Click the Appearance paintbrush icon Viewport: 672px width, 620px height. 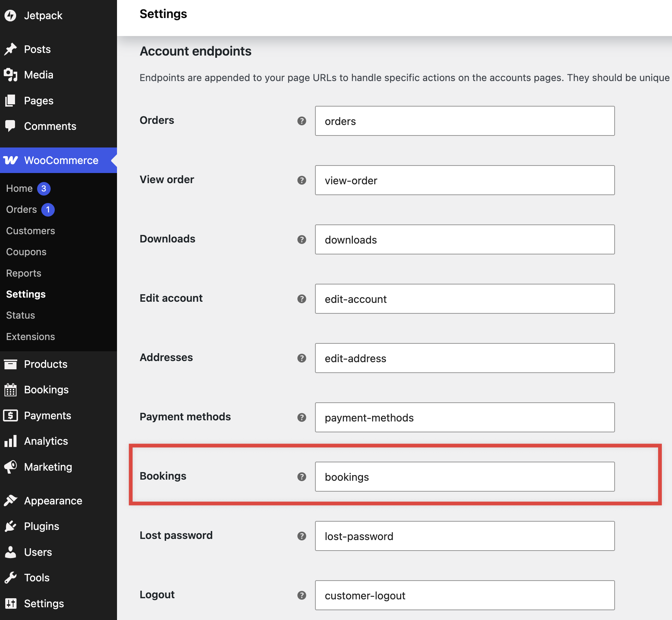click(10, 501)
